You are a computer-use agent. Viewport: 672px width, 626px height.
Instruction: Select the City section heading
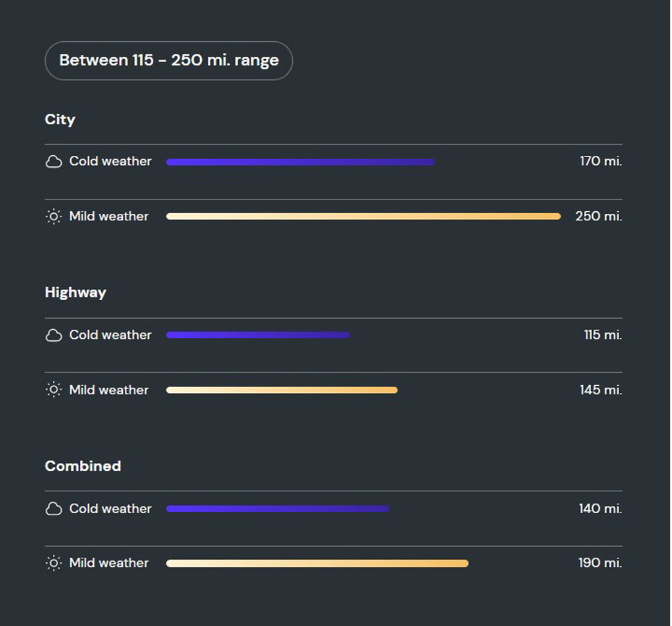pos(60,119)
